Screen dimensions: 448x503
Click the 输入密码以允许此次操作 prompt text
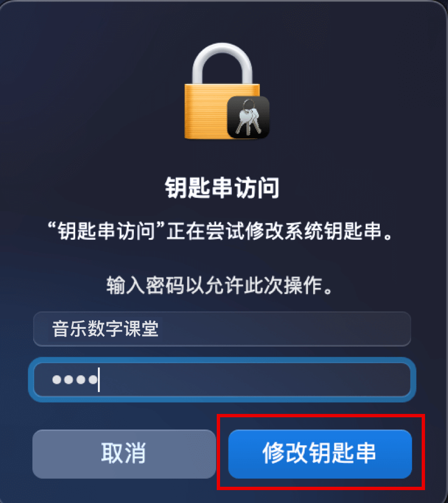pyautogui.click(x=220, y=285)
